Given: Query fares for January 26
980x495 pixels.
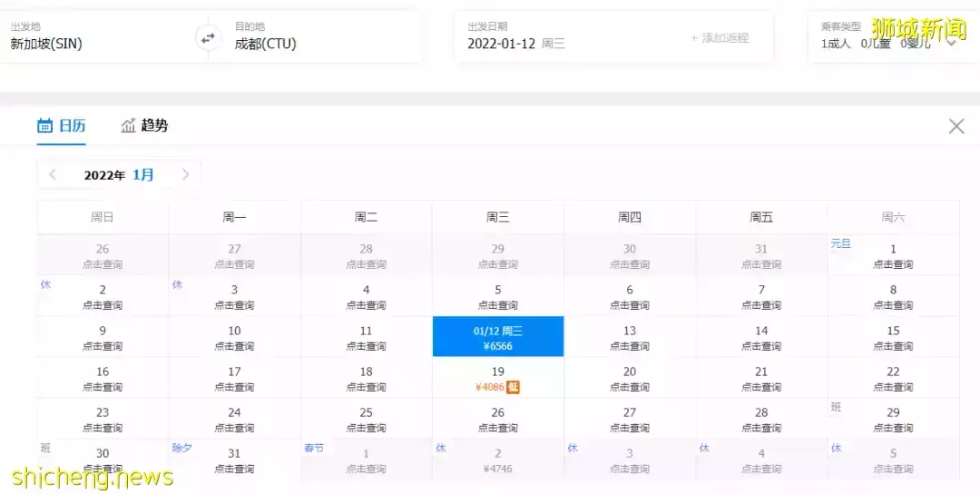Looking at the screenshot, I should click(x=498, y=420).
